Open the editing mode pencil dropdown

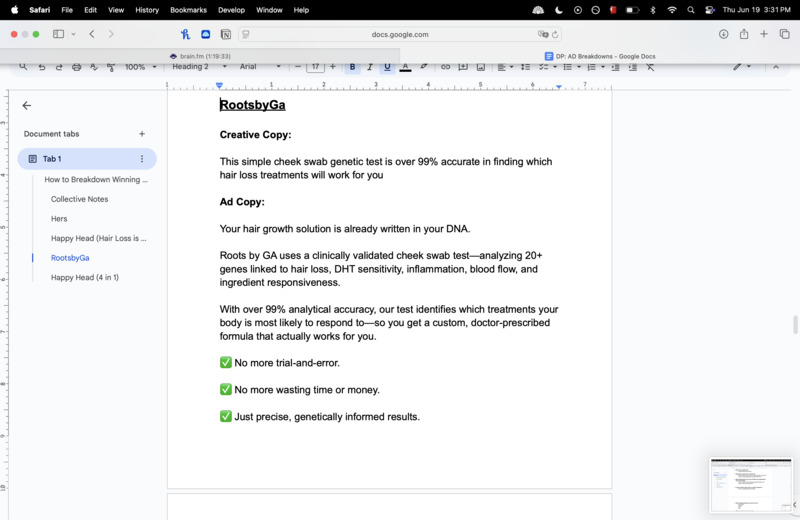click(742, 67)
